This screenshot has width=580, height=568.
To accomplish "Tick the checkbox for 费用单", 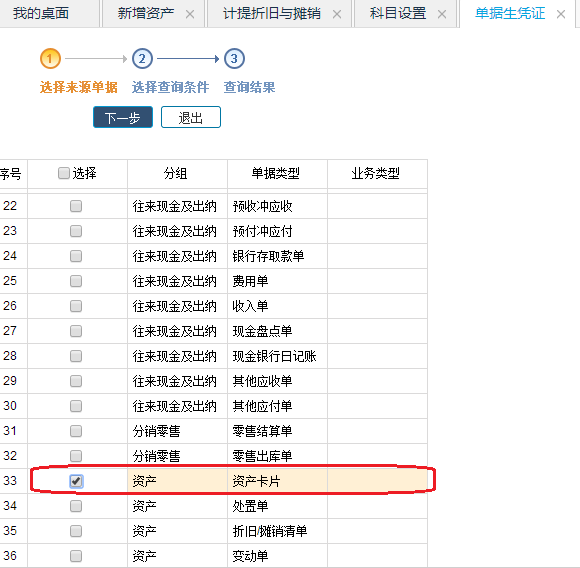I will click(76, 281).
